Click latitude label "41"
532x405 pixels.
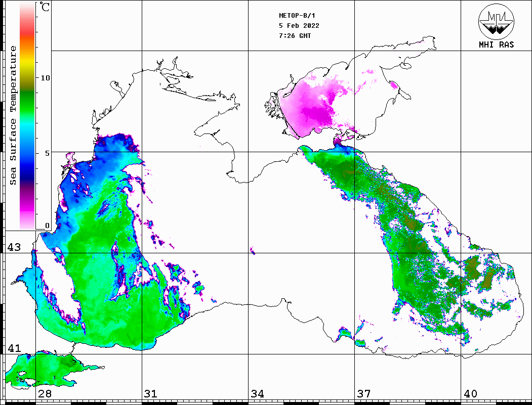[x=14, y=348]
